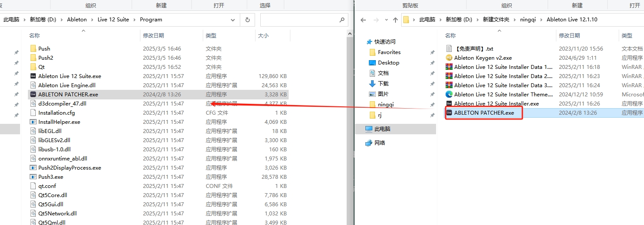The image size is (644, 225).
Task: Click Ableton Live 12 Suite.exe icon
Action: tap(33, 76)
